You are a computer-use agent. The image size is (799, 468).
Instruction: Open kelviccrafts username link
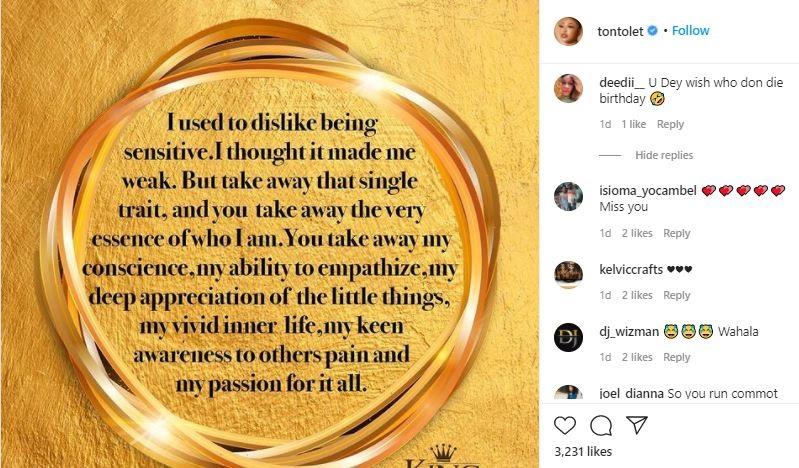tap(631, 269)
